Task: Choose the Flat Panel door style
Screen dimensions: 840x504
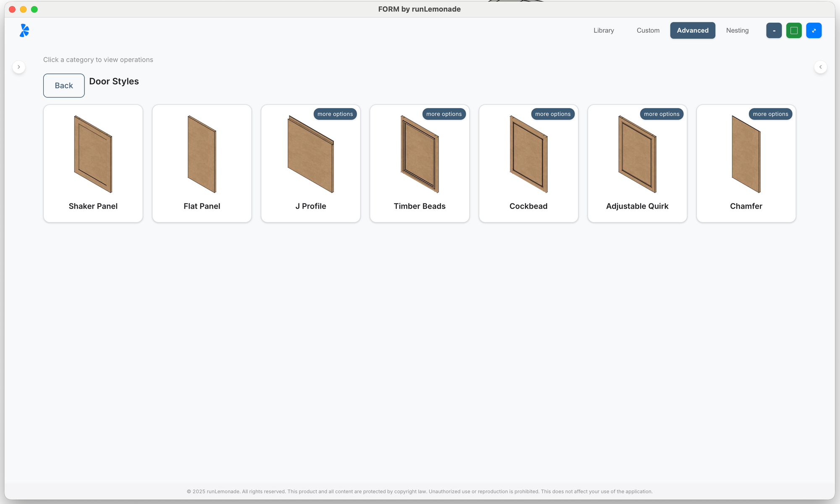Action: coord(202,154)
